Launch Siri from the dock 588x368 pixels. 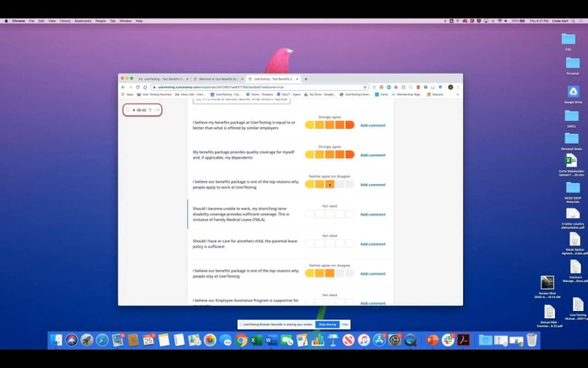tap(71, 340)
